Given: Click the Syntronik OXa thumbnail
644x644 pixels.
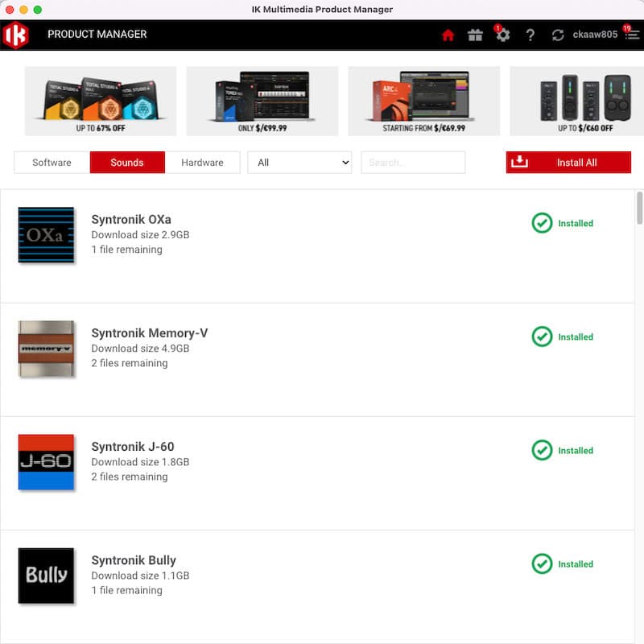Looking at the screenshot, I should [46, 235].
